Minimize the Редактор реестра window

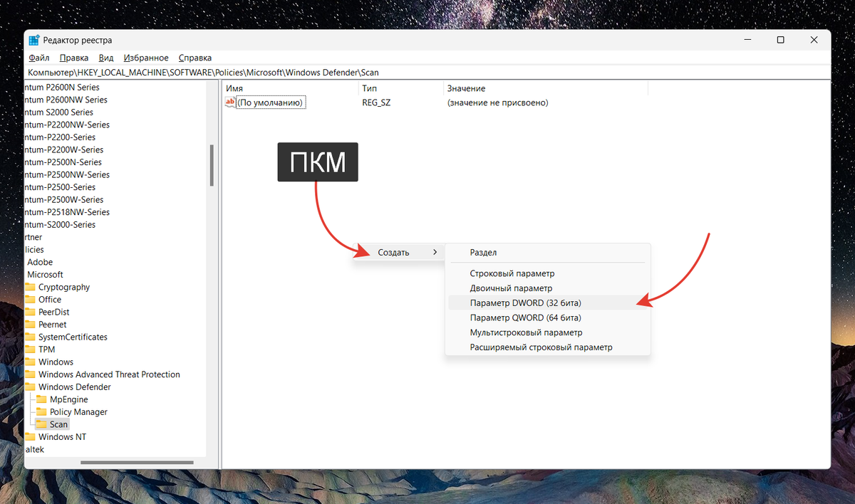pos(748,41)
